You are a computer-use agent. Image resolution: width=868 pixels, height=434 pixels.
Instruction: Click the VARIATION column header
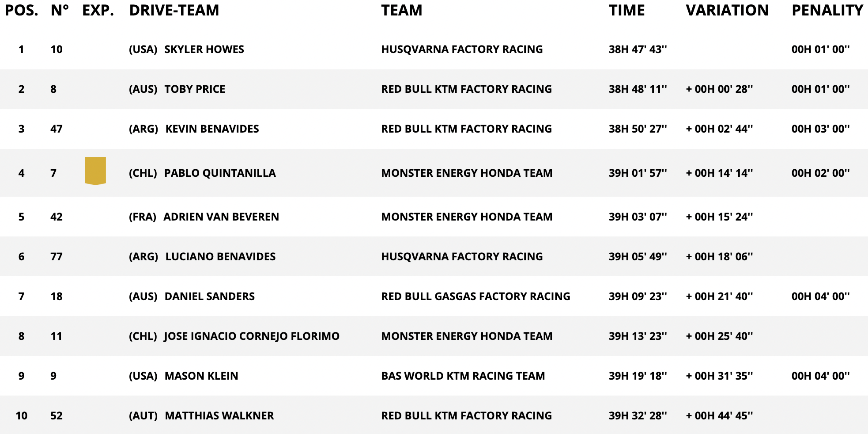727,10
